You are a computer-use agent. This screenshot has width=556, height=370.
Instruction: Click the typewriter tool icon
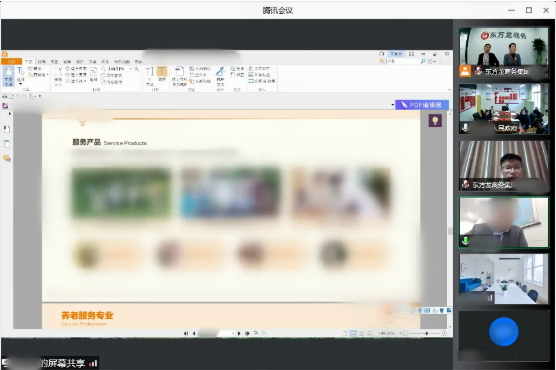pos(150,75)
